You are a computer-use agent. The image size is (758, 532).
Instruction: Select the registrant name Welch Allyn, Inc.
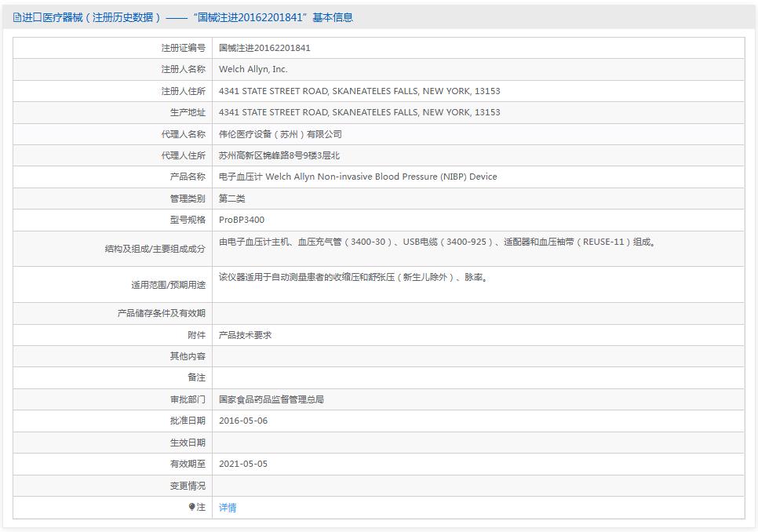point(253,69)
